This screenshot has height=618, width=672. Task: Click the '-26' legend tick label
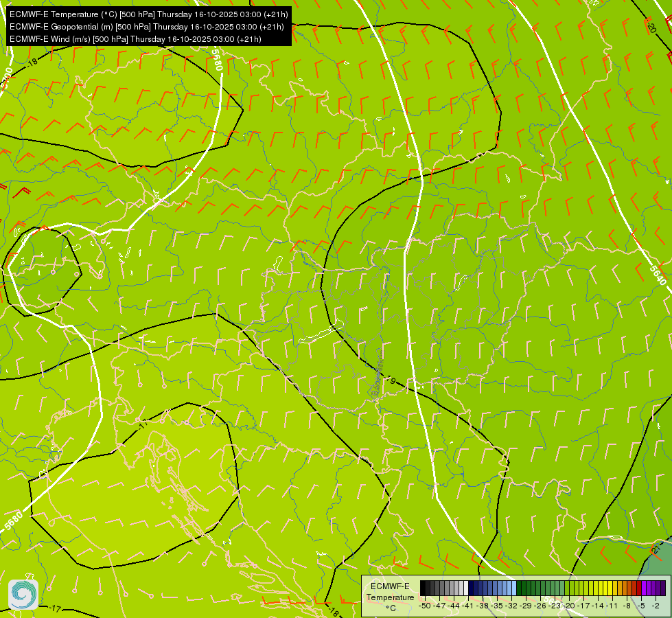540,606
